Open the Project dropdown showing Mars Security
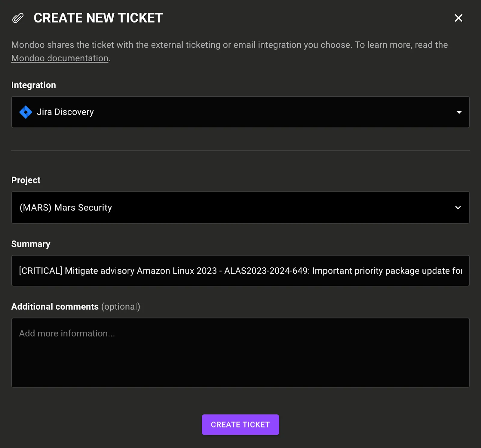This screenshot has height=448, width=481. [x=240, y=207]
